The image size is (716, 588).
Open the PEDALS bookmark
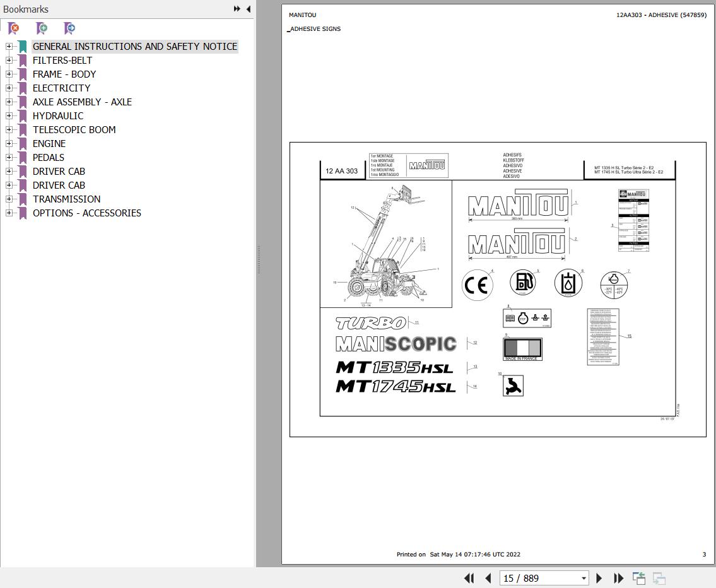point(49,158)
